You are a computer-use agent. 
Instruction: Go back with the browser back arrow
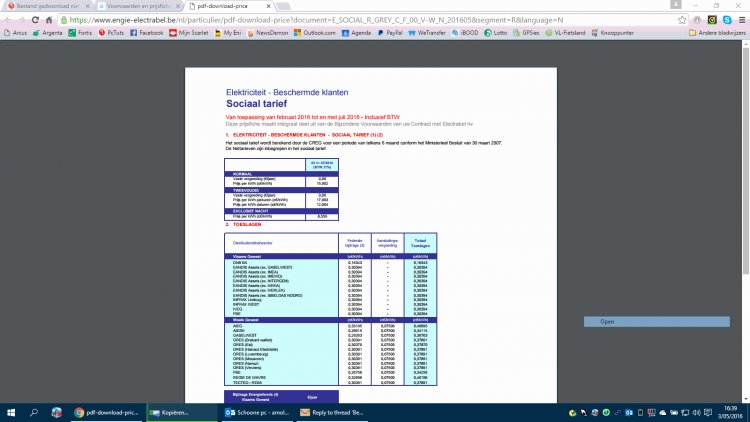tap(8, 19)
